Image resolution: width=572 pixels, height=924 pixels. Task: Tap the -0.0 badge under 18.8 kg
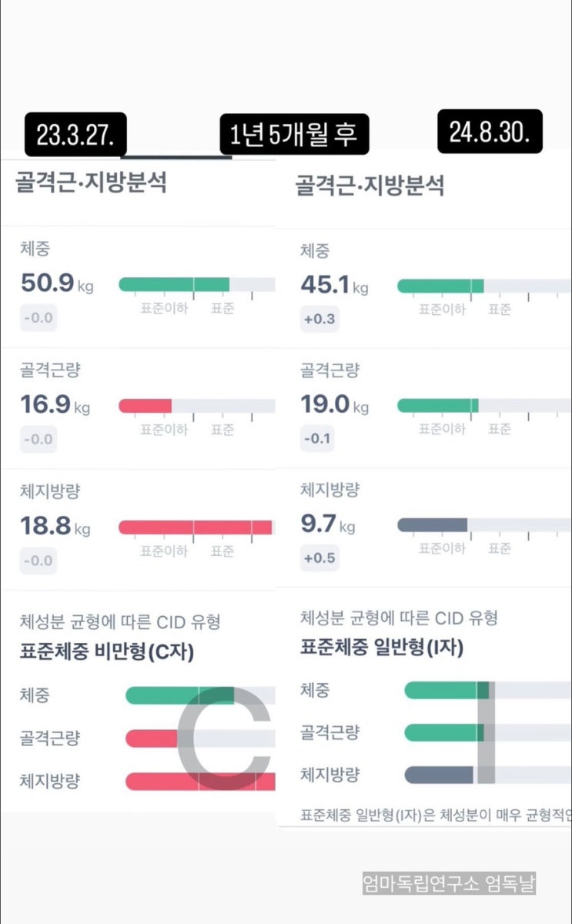(38, 560)
